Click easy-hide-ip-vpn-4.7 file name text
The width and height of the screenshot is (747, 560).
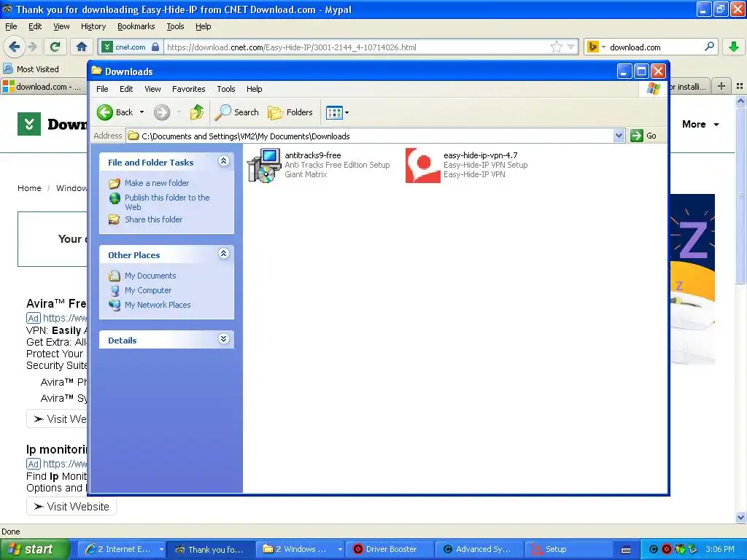pos(480,155)
